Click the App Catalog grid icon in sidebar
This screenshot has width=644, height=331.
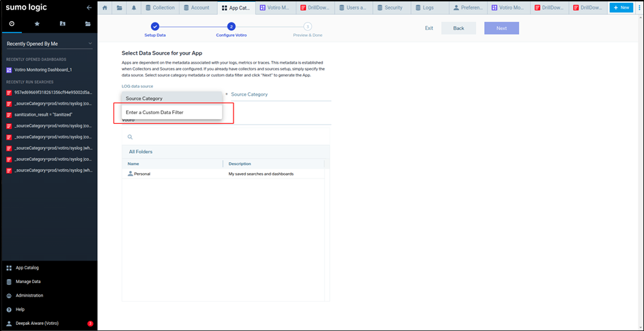[x=9, y=267]
